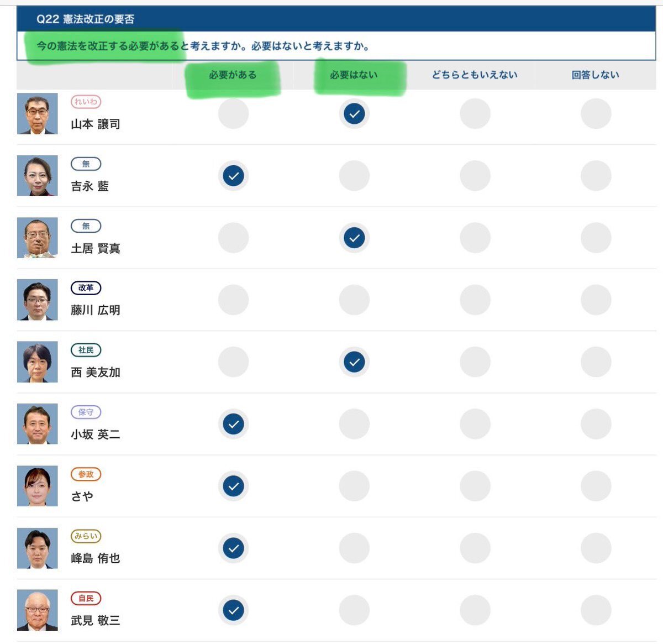663x644 pixels.
Task: Click the 回答しない column header
Action: point(596,75)
